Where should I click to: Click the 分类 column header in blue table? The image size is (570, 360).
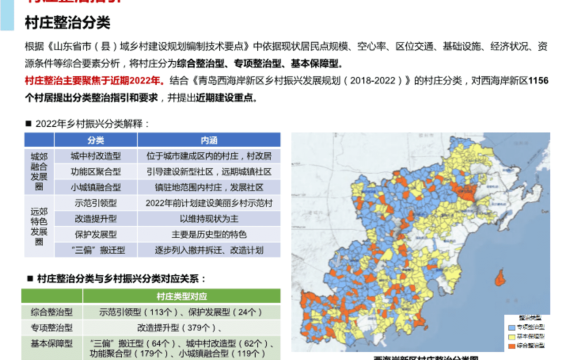point(96,140)
